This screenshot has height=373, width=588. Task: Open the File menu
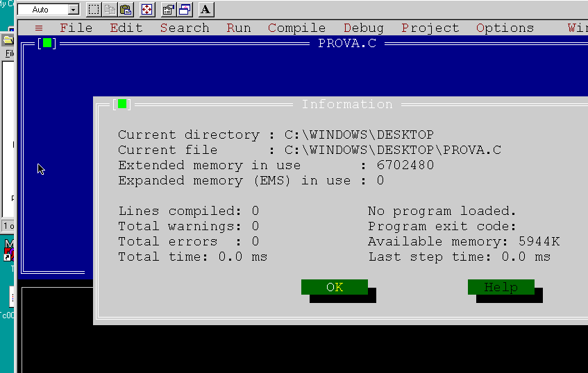click(x=76, y=28)
